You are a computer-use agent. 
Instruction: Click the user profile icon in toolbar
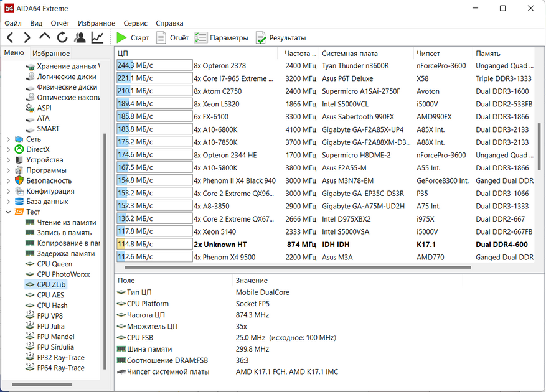pos(80,37)
